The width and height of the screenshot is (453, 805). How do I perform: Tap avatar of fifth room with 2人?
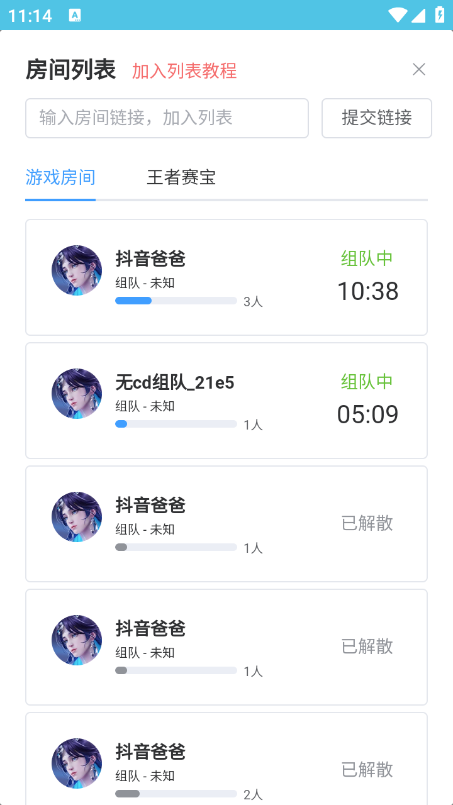(77, 763)
